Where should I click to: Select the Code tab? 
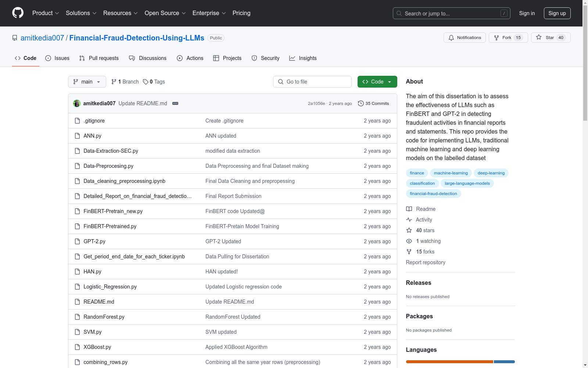26,58
